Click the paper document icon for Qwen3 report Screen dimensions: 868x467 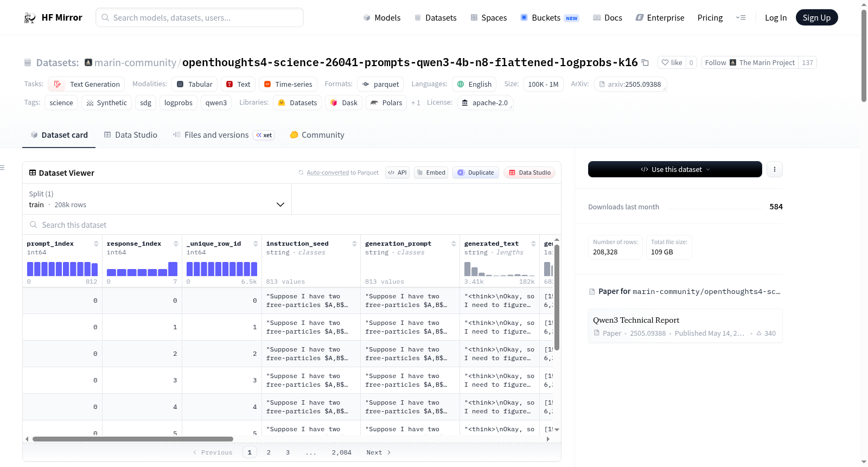click(597, 333)
